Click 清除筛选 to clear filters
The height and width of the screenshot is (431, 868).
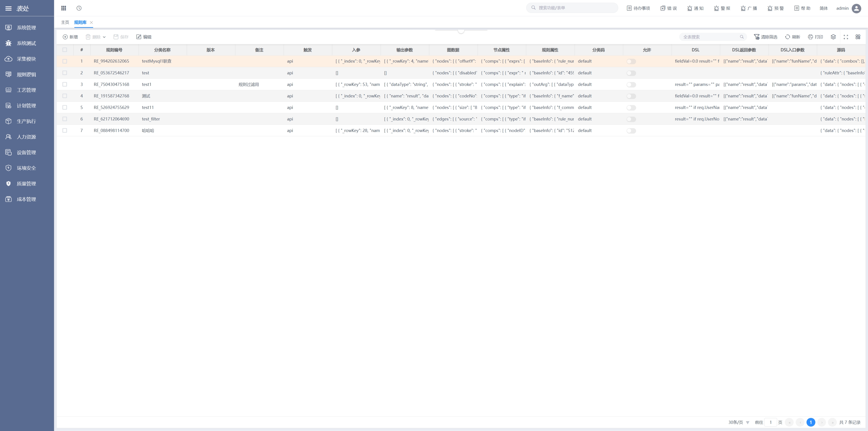tap(766, 37)
